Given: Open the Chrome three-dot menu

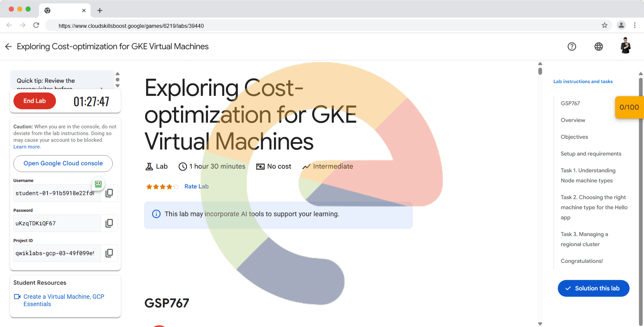Looking at the screenshot, I should [x=635, y=25].
